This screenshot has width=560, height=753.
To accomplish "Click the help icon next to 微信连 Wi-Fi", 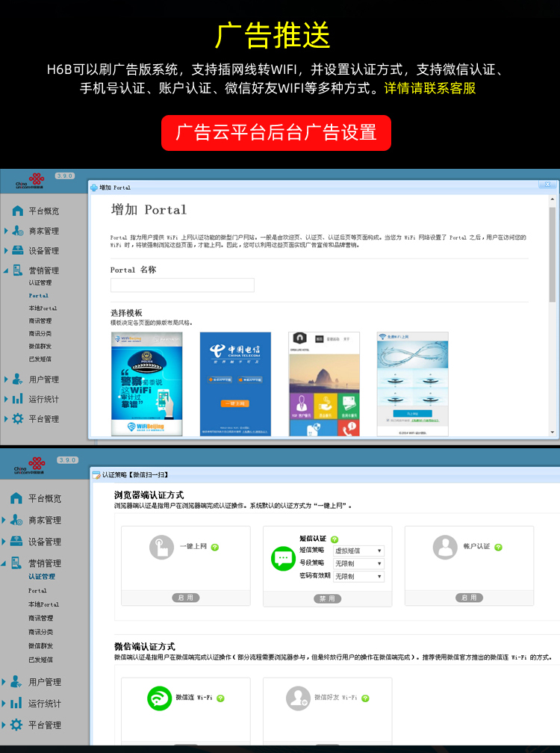I will (220, 698).
